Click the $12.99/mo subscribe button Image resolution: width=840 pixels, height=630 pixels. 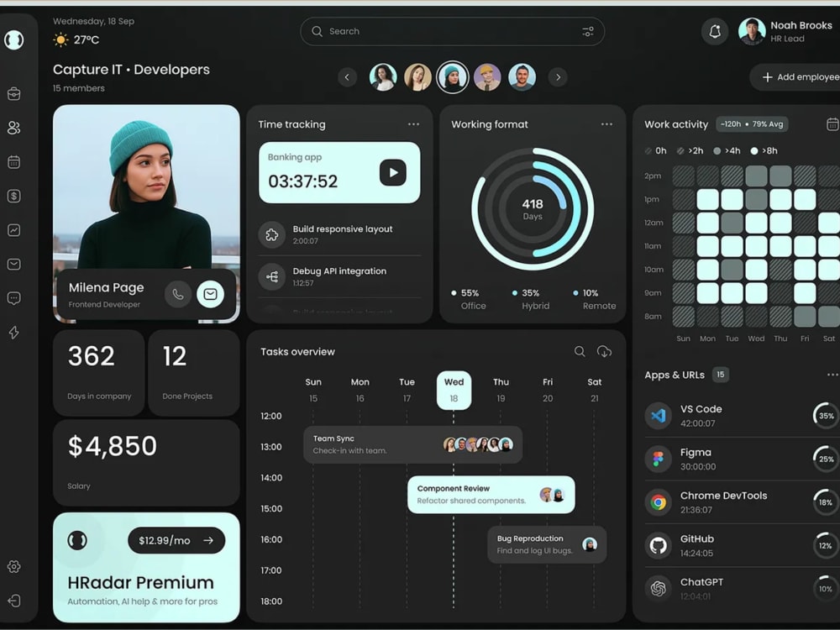[x=176, y=540]
